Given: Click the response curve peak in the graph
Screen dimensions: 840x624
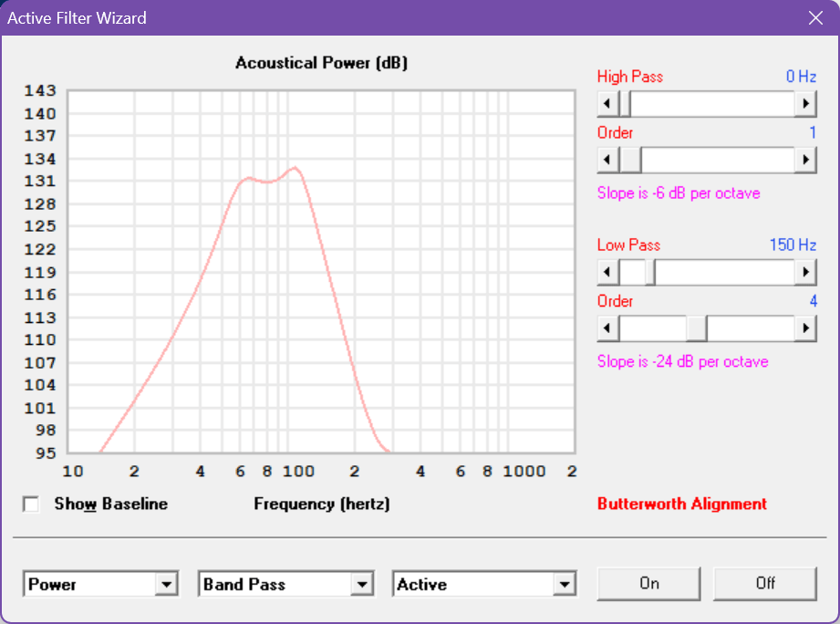Looking at the screenshot, I should (296, 168).
